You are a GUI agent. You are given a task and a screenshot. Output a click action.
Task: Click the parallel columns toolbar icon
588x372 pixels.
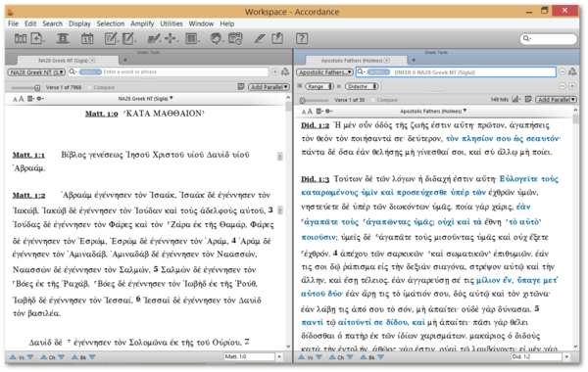[x=192, y=38]
